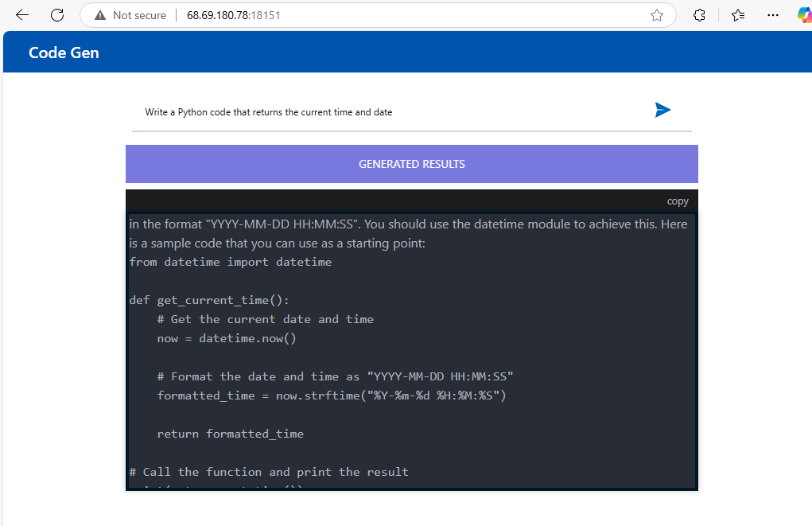The height and width of the screenshot is (526, 812).
Task: Click the generated code output area
Action: pos(411,350)
